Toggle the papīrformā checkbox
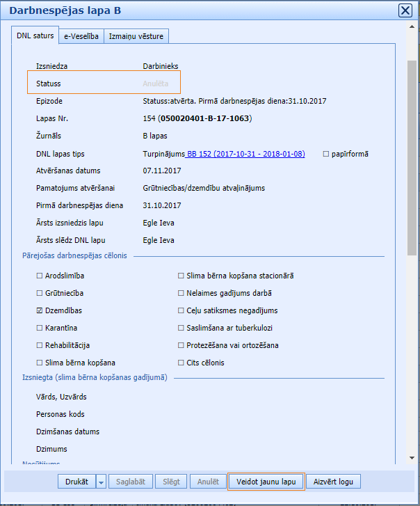This screenshot has height=506, width=420. click(x=327, y=154)
